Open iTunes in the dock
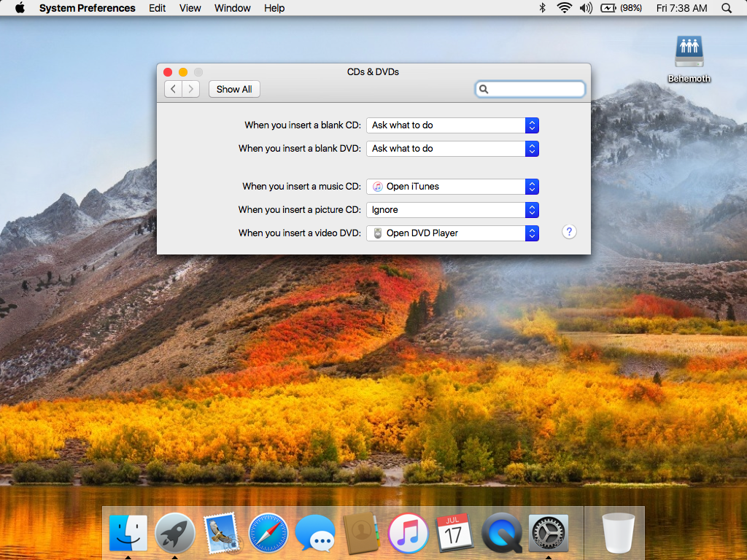 [408, 533]
